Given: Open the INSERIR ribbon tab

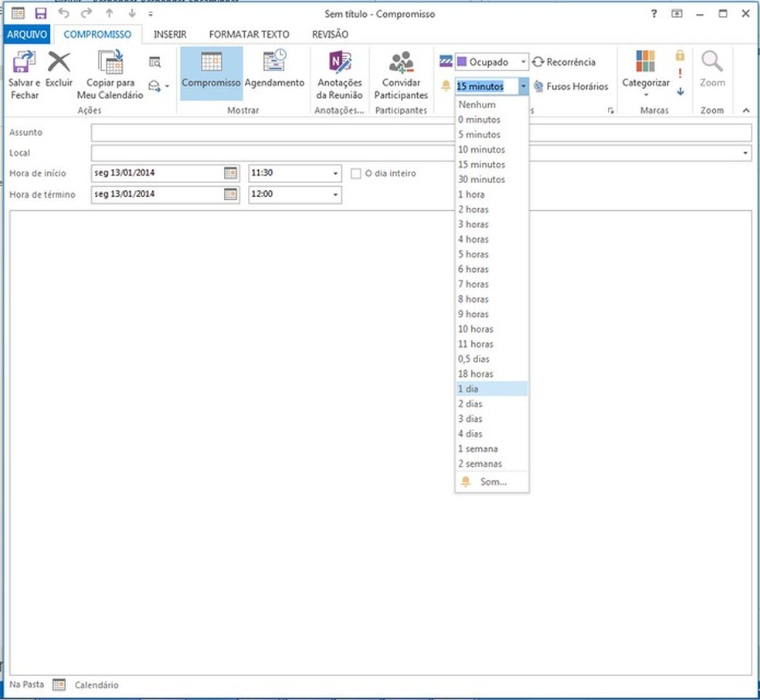Looking at the screenshot, I should tap(170, 34).
